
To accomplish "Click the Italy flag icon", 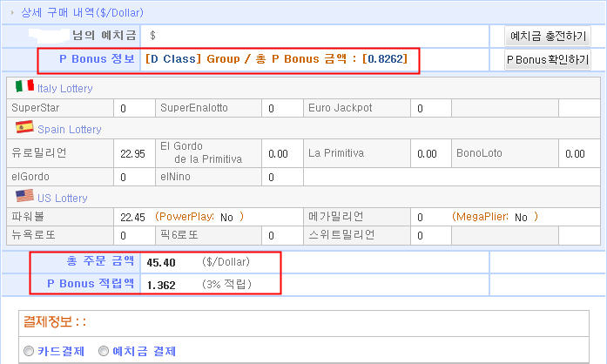I will [x=24, y=85].
